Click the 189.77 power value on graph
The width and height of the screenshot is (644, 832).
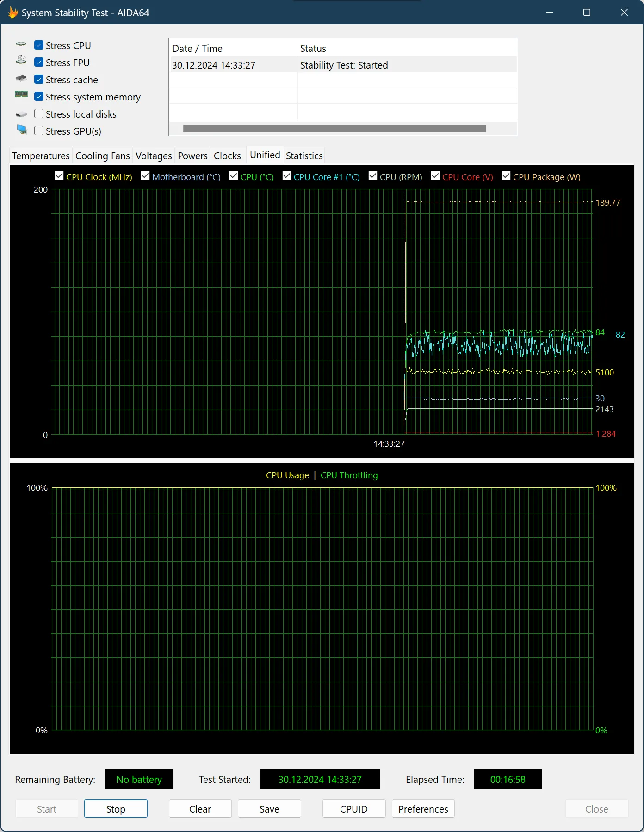608,202
